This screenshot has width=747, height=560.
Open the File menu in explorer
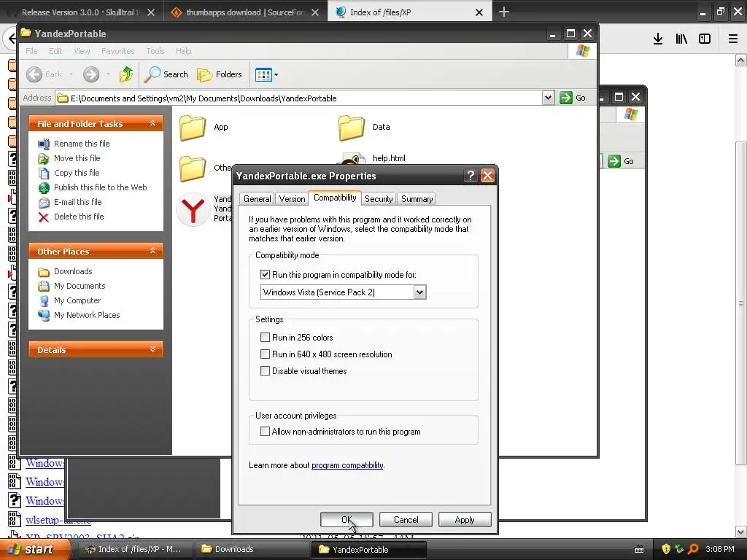pos(31,51)
